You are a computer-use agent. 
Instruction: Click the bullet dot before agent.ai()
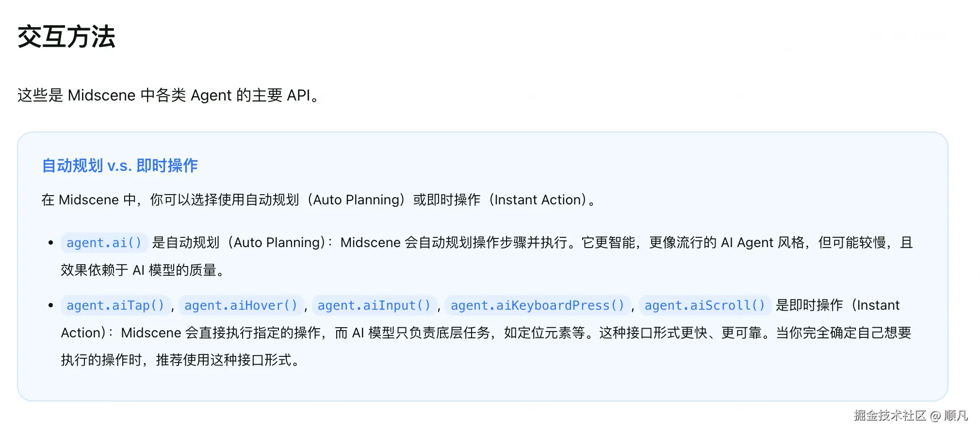pyautogui.click(x=51, y=243)
